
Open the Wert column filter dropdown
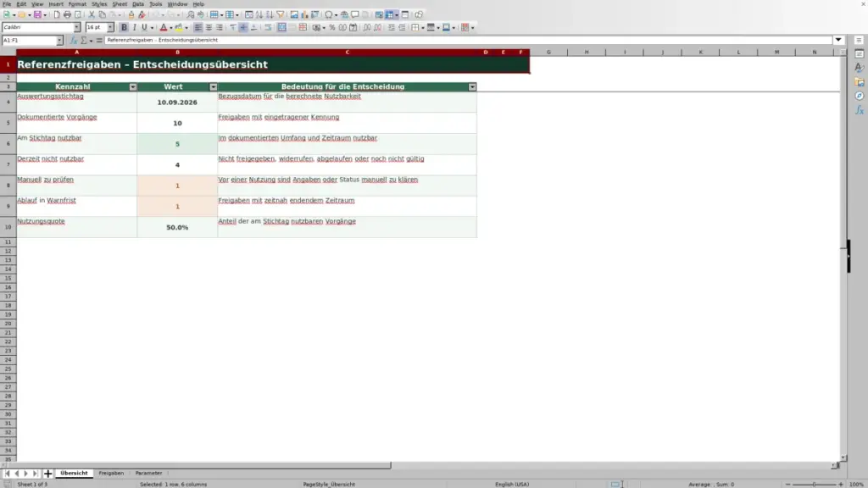pos(213,87)
